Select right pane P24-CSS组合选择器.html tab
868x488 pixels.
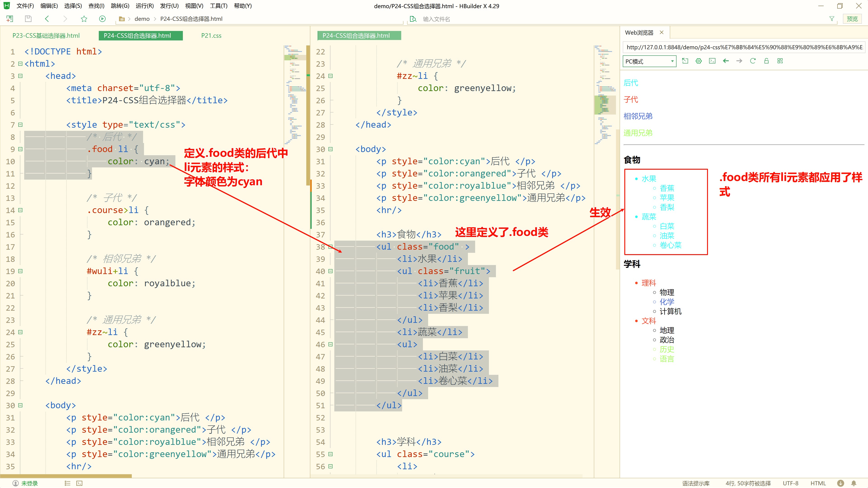(x=359, y=35)
